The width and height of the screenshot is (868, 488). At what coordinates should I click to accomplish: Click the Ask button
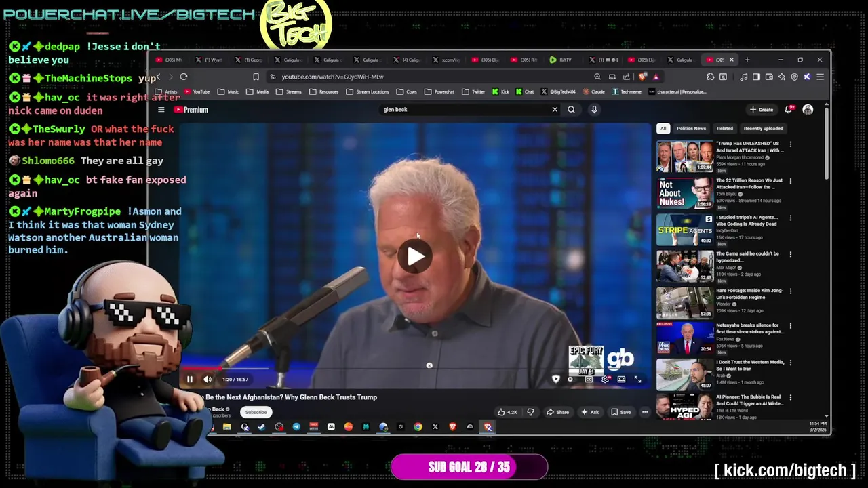(x=590, y=412)
